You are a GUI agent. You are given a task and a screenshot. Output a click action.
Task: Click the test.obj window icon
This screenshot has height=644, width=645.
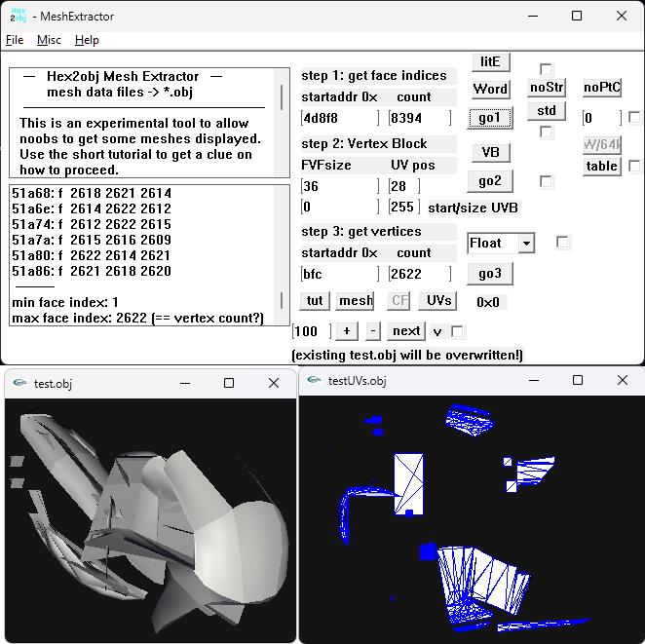(x=19, y=383)
